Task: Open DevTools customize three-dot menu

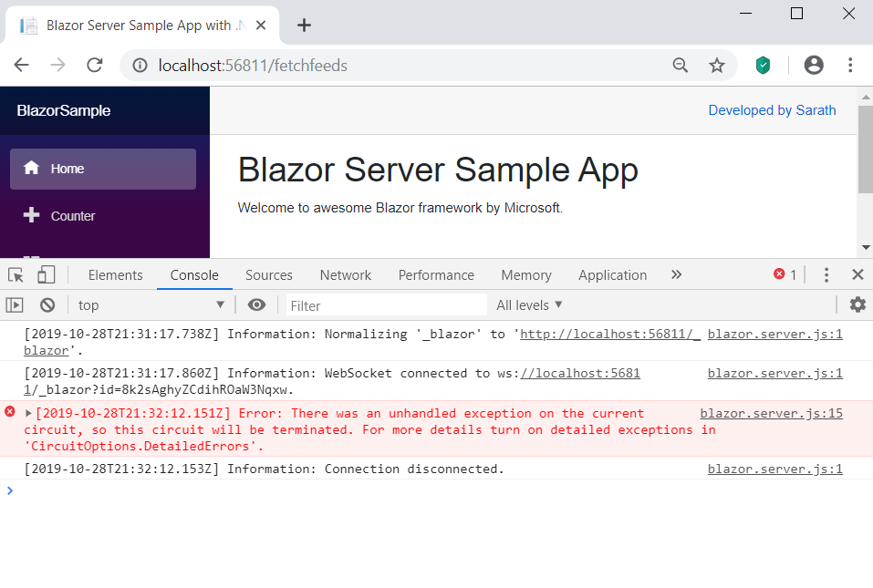Action: coord(826,274)
